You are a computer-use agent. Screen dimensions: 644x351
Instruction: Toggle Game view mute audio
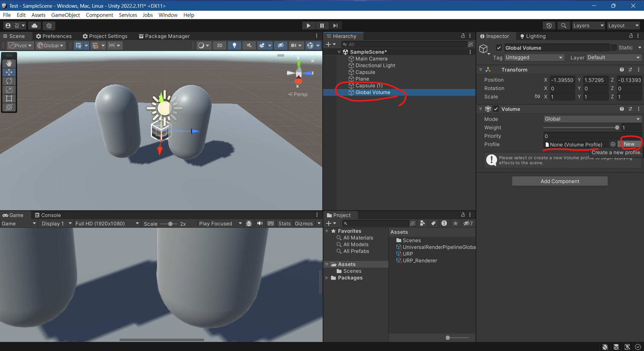click(x=260, y=224)
